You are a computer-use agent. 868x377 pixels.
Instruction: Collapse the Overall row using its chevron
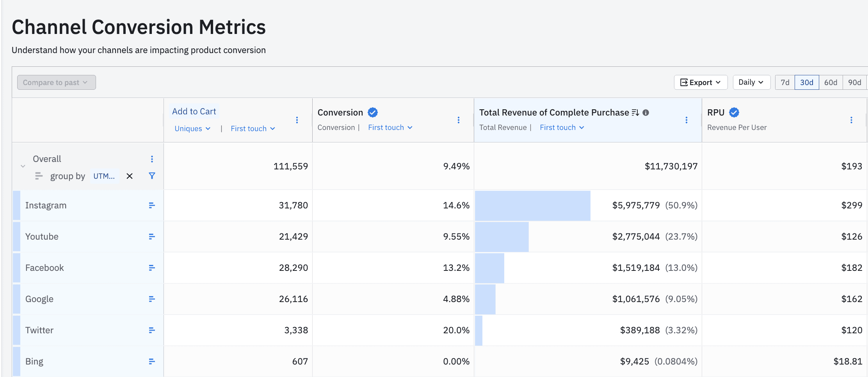point(23,166)
